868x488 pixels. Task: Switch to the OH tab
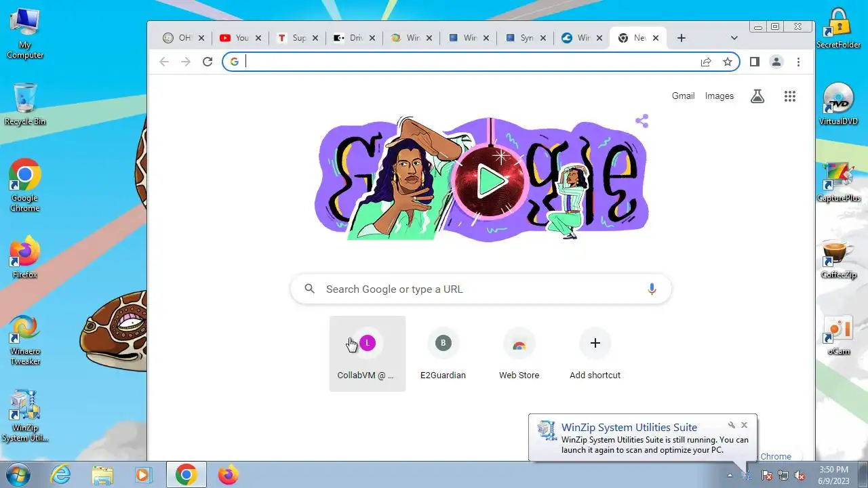click(x=184, y=38)
